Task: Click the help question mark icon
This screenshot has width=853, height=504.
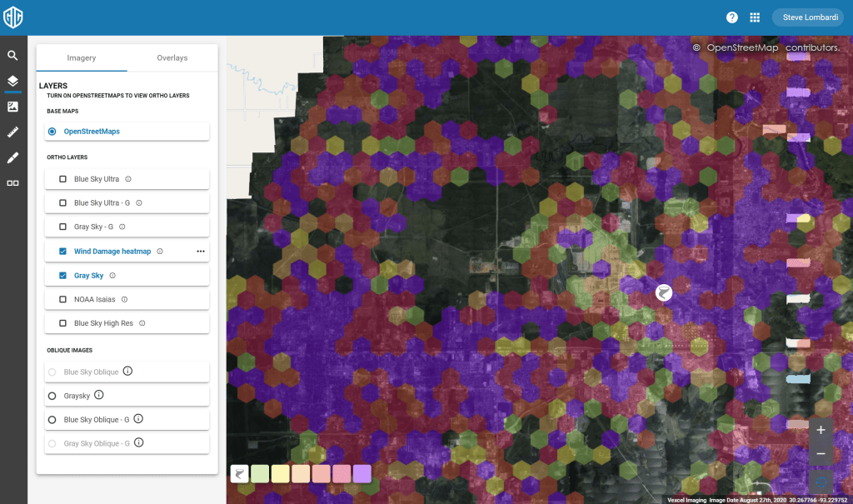Action: [732, 17]
